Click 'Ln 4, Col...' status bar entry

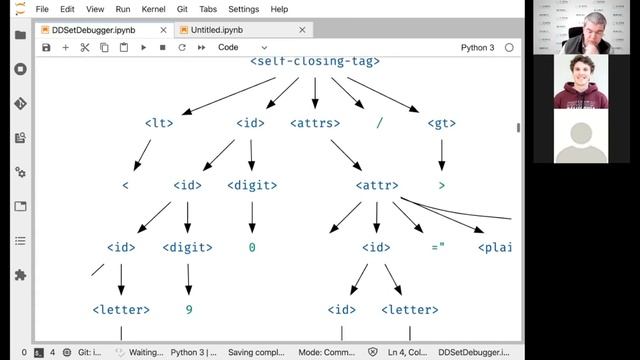[407, 352]
